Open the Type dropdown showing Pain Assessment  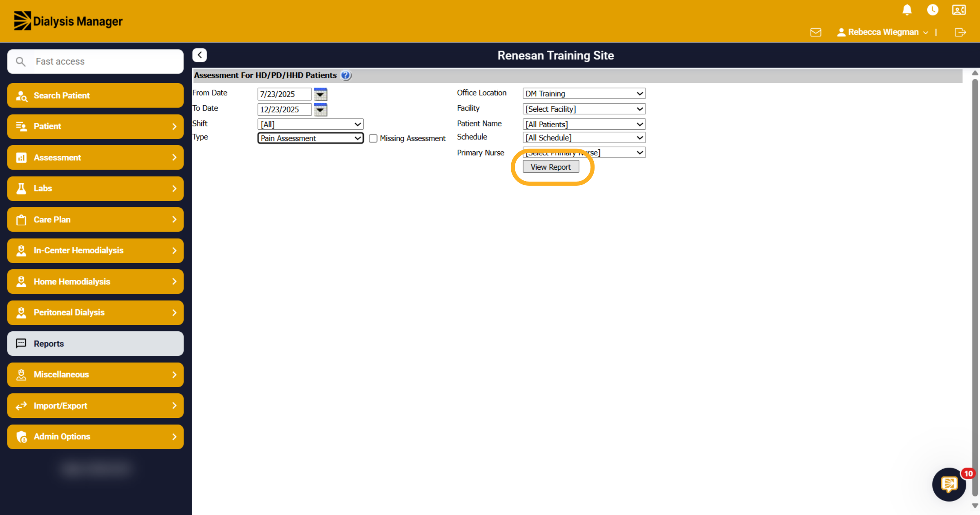tap(310, 138)
